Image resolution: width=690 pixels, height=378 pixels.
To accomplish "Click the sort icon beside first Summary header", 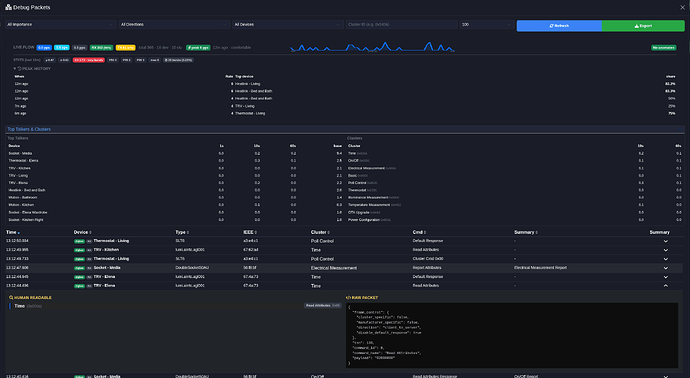I will point(536,232).
